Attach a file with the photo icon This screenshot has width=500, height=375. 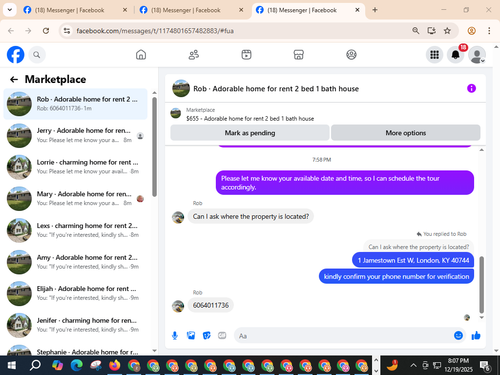(191, 336)
